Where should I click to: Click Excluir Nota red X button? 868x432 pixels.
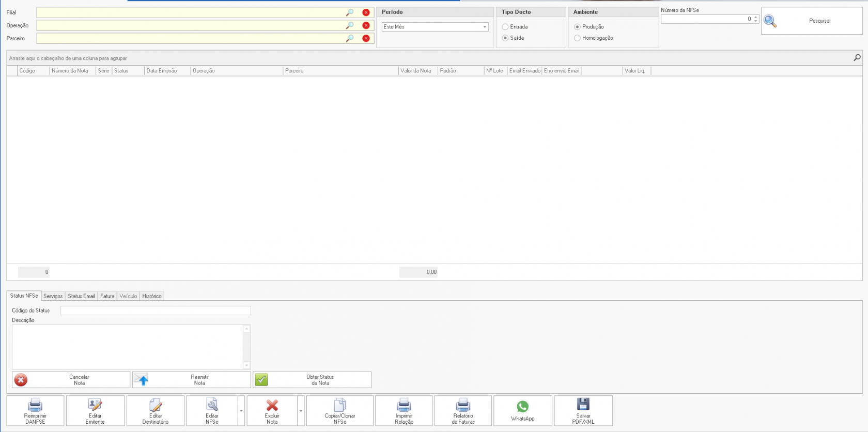coord(272,411)
